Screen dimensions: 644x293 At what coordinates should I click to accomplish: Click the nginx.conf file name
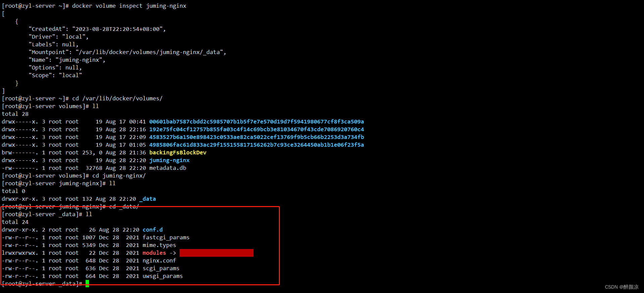(159, 260)
